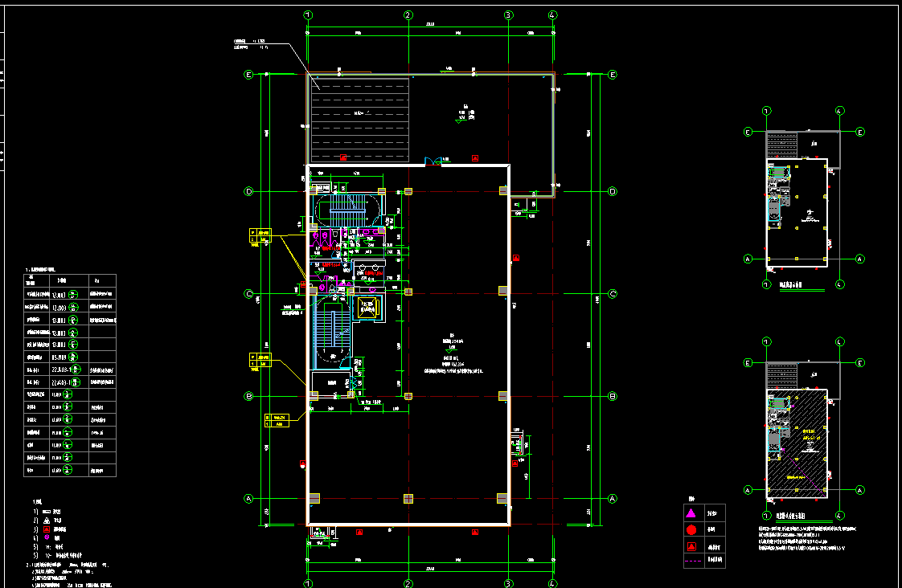Click grid bubble A right of main plan
The image size is (902, 588).
pyautogui.click(x=613, y=499)
